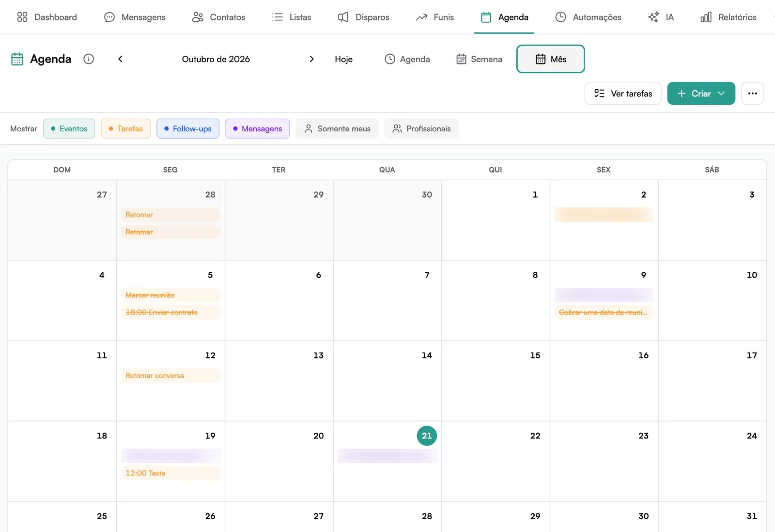
Task: Toggle the Mensagens filter chip
Action: tap(257, 128)
